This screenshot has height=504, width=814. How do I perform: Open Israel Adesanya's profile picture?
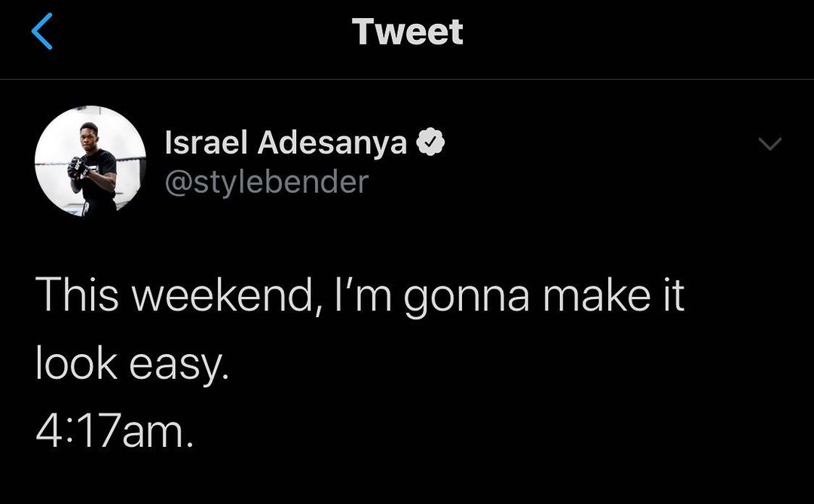coord(90,161)
